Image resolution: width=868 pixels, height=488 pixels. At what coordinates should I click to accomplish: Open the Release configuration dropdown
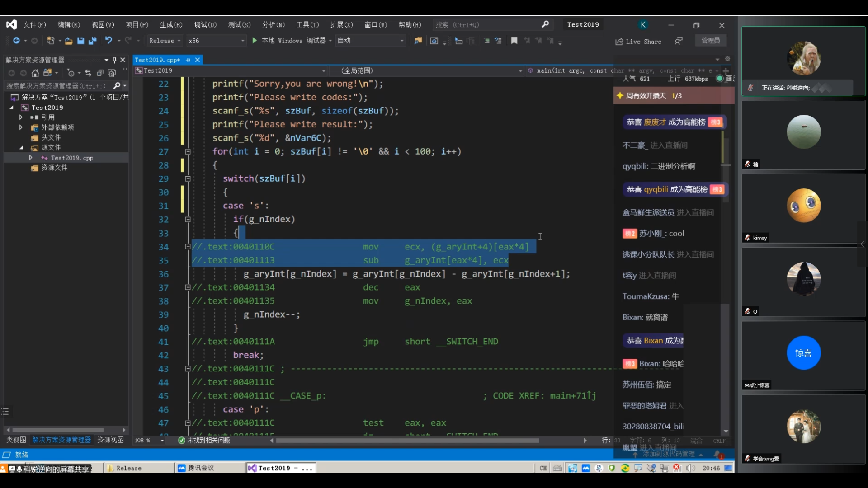[165, 41]
